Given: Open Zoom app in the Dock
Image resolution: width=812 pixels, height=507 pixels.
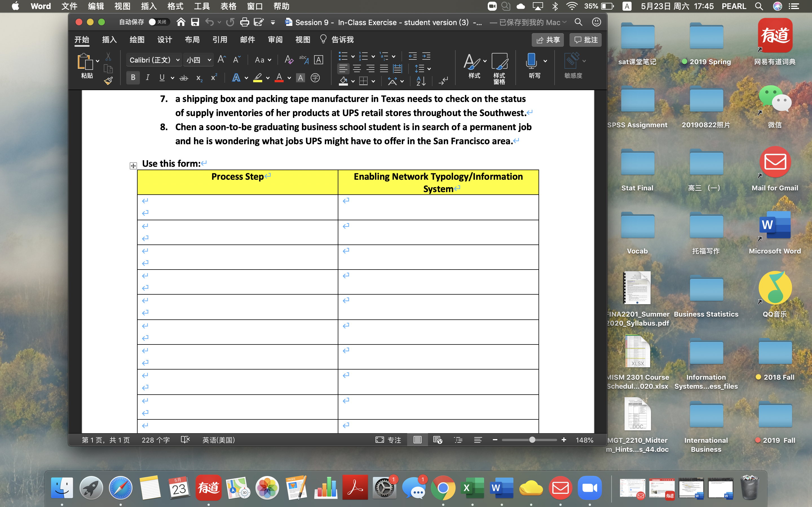Looking at the screenshot, I should (590, 488).
